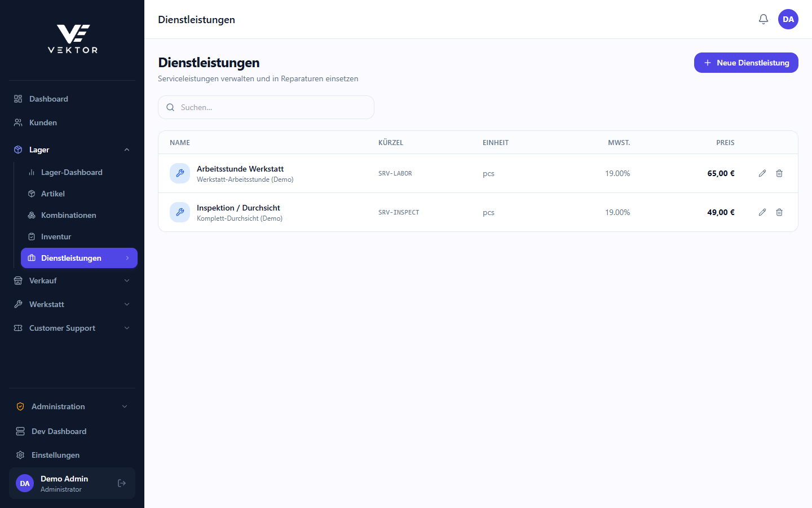Select the active Dienstleistungen sidebar item
The width and height of the screenshot is (812, 508).
coord(79,258)
